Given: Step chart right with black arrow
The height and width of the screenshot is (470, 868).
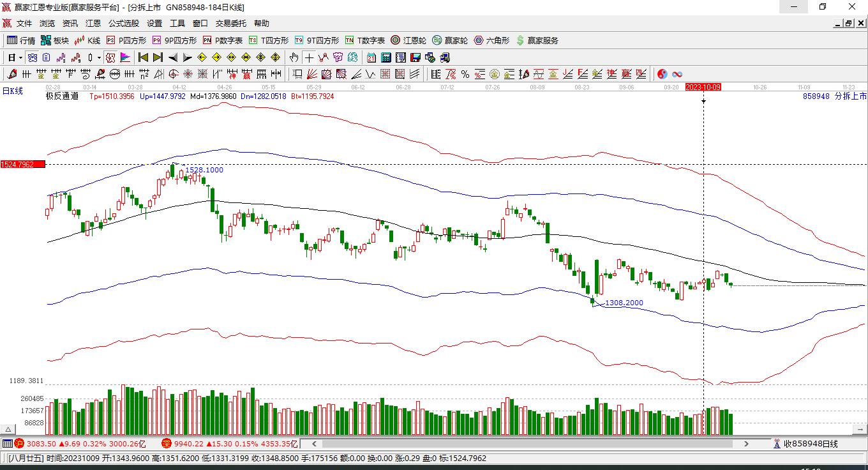Looking at the screenshot, I should click(x=188, y=57).
